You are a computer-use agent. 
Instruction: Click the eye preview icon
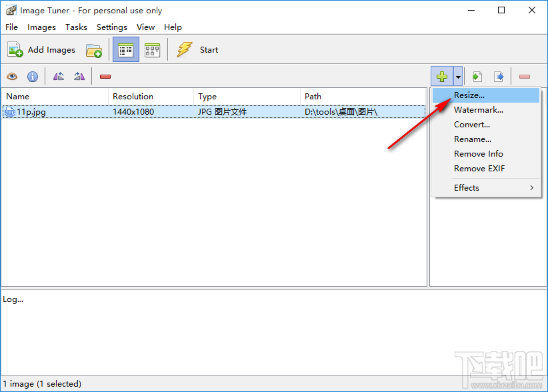coord(12,77)
